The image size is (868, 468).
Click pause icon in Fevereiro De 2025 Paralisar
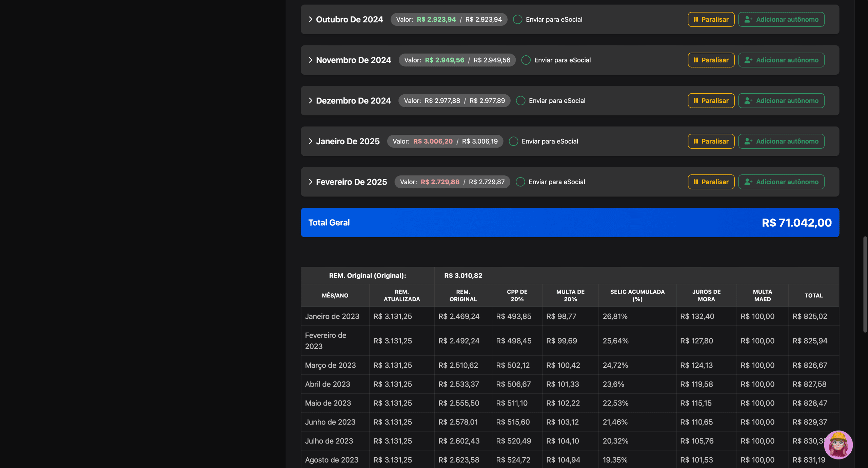(x=695, y=182)
